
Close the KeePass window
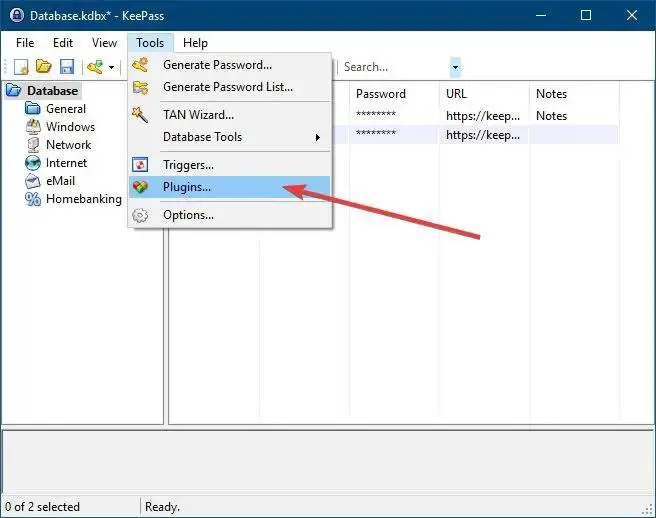click(x=632, y=15)
